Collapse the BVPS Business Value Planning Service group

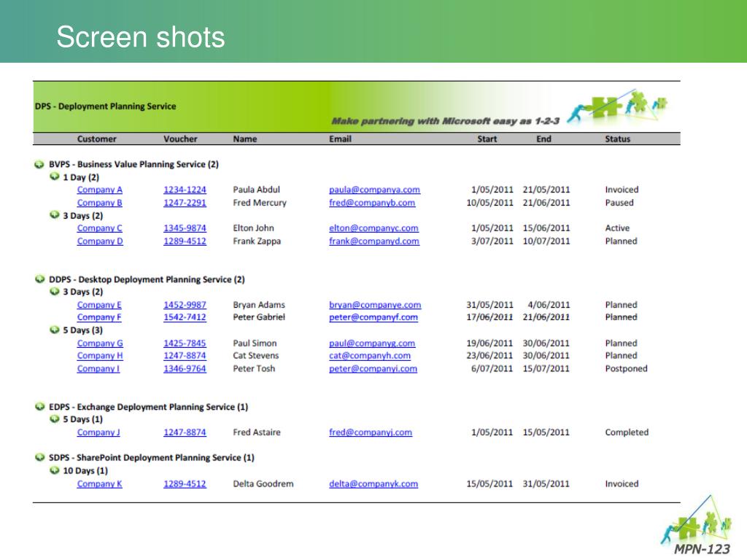[x=39, y=165]
